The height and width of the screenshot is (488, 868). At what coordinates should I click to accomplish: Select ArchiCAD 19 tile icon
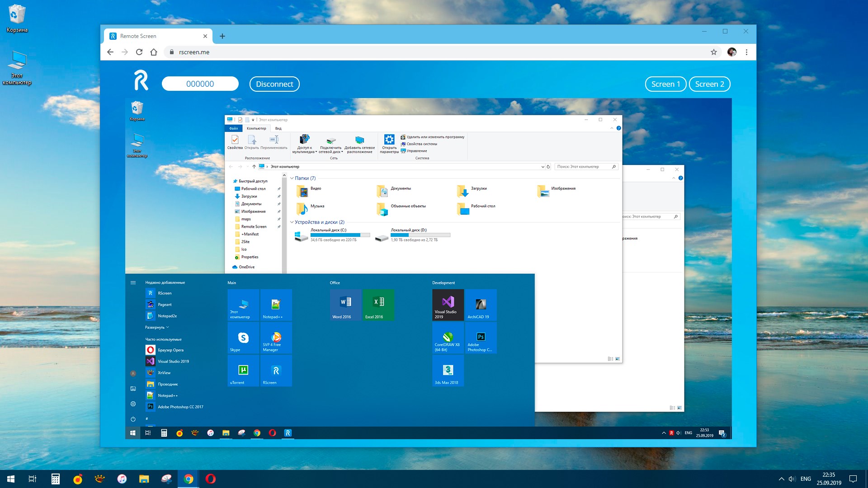(479, 305)
